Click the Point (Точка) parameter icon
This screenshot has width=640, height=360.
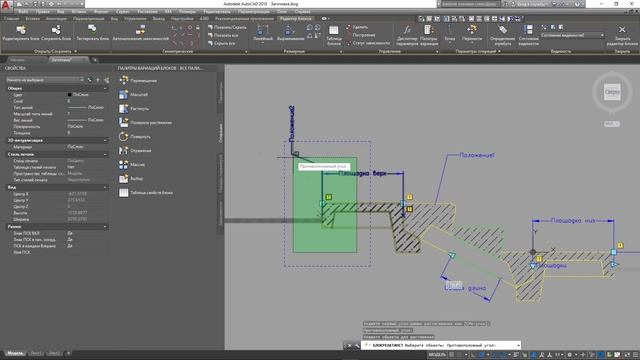pyautogui.click(x=449, y=30)
